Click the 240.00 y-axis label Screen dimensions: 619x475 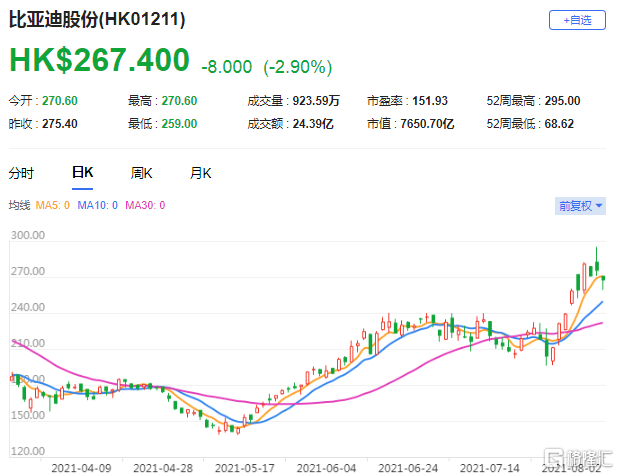tap(28, 307)
